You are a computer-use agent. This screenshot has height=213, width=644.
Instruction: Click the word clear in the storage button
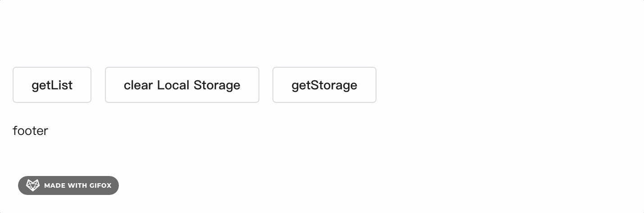138,85
